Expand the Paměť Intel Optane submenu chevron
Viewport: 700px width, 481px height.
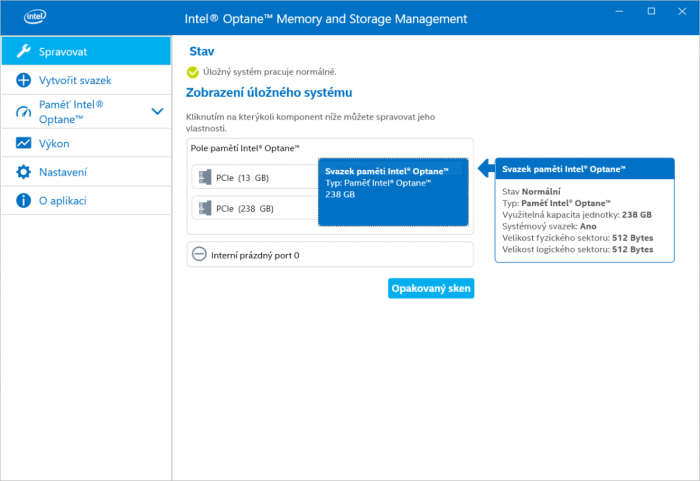[x=157, y=111]
